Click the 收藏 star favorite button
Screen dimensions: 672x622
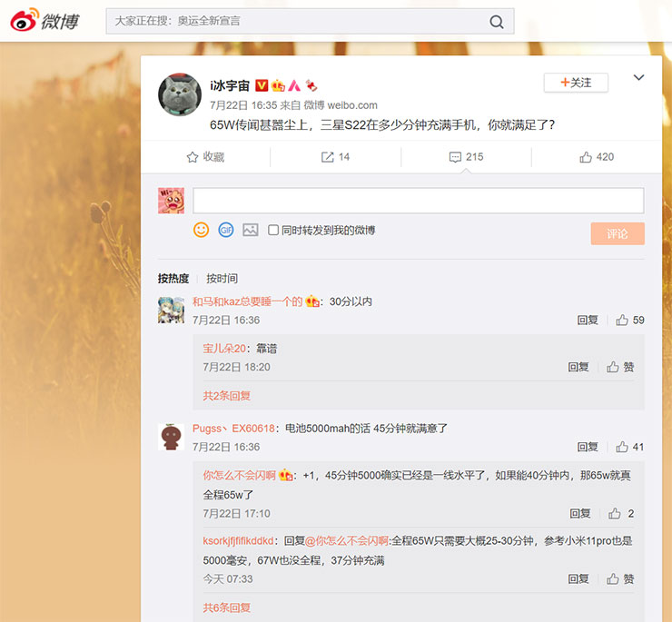[x=205, y=157]
